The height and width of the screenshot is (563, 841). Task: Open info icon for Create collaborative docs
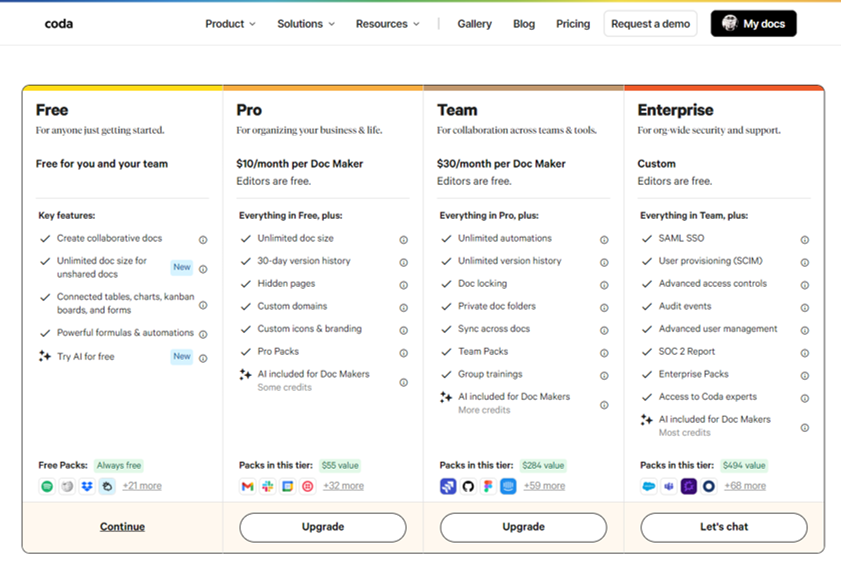click(x=203, y=240)
